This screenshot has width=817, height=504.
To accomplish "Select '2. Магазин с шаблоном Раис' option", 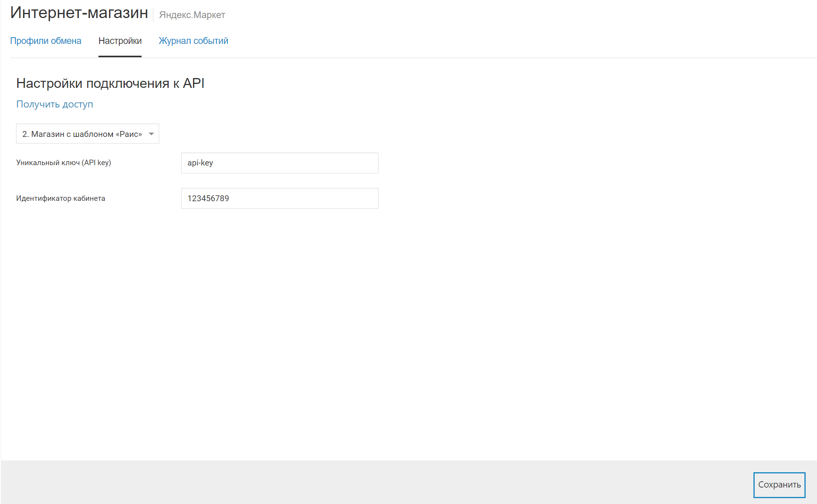I will coord(87,134).
